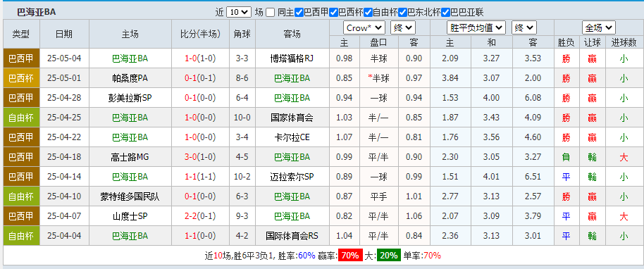Open the 终 dropdown next to 胜平负均值
Viewport: 644px width, 269px height.
click(524, 28)
